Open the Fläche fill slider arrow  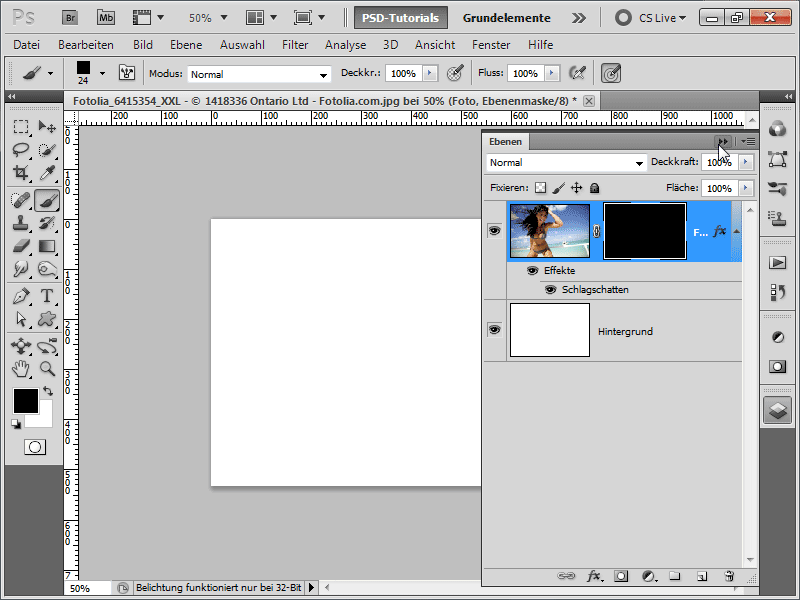746,188
